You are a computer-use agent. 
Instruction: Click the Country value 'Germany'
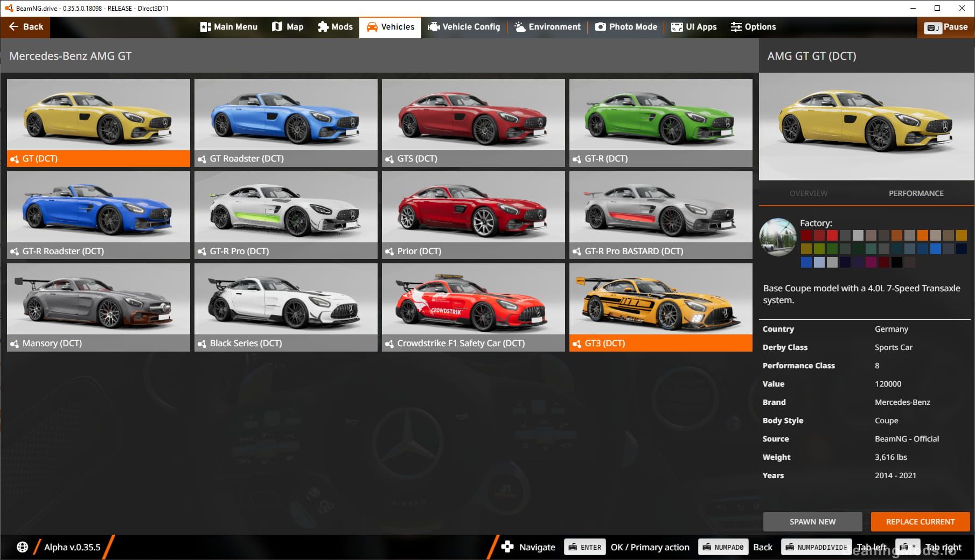(x=892, y=329)
